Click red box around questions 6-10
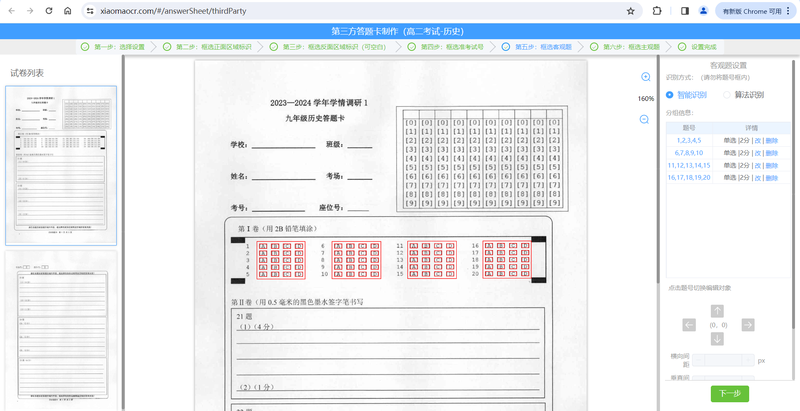 [x=356, y=260]
